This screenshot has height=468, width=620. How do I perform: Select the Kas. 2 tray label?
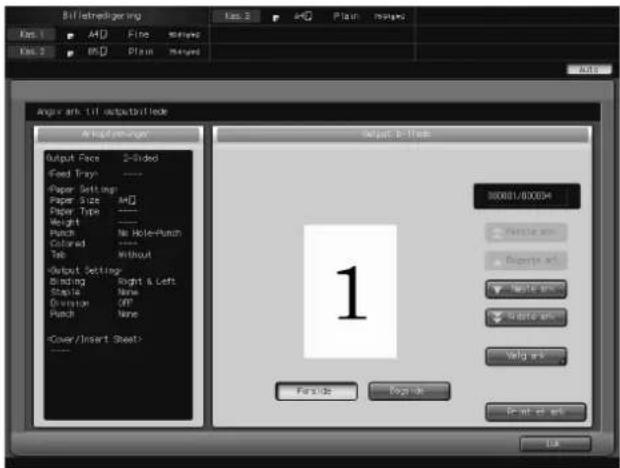(x=31, y=51)
